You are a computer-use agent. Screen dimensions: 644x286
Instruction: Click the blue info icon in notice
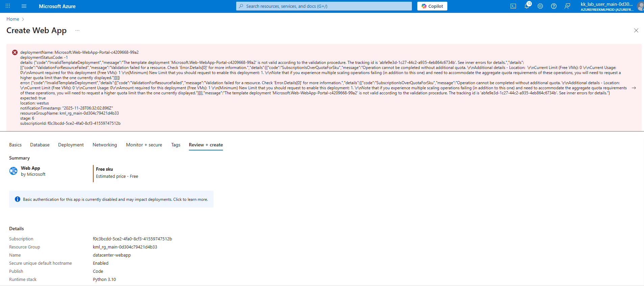(18, 199)
